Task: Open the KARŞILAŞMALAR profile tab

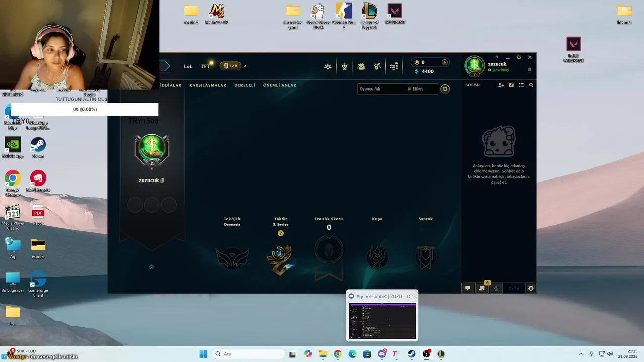Action: (208, 85)
